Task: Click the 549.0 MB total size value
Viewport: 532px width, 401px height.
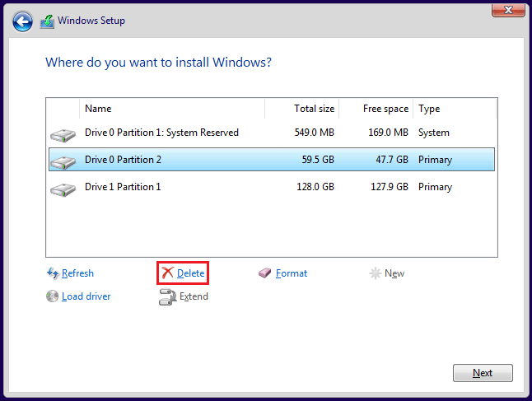Action: (x=315, y=133)
